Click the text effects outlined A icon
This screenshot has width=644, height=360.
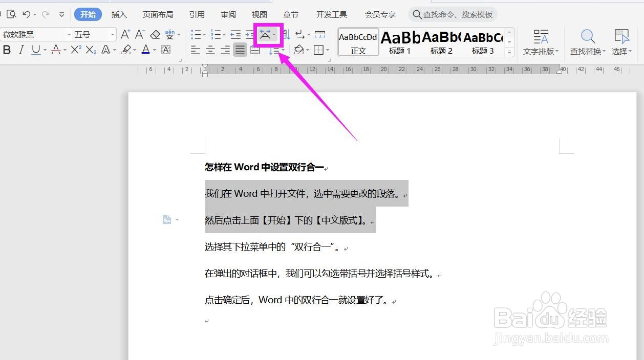pyautogui.click(x=105, y=50)
